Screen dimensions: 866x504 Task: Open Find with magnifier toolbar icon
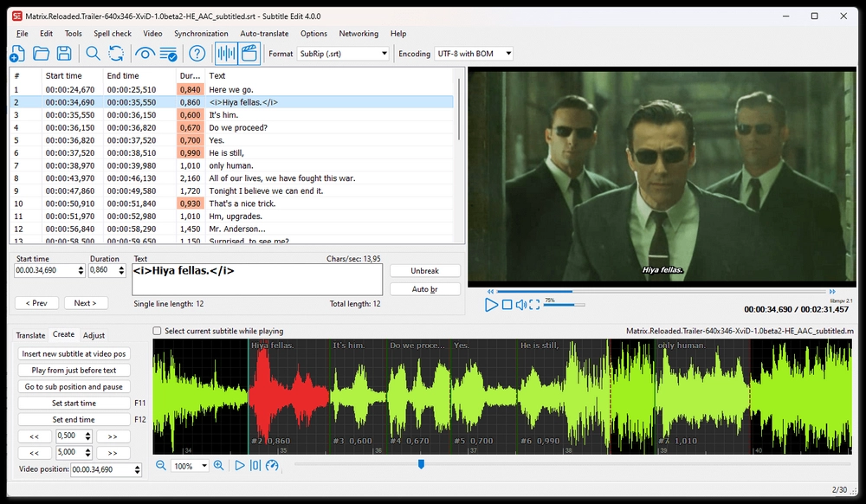(93, 54)
